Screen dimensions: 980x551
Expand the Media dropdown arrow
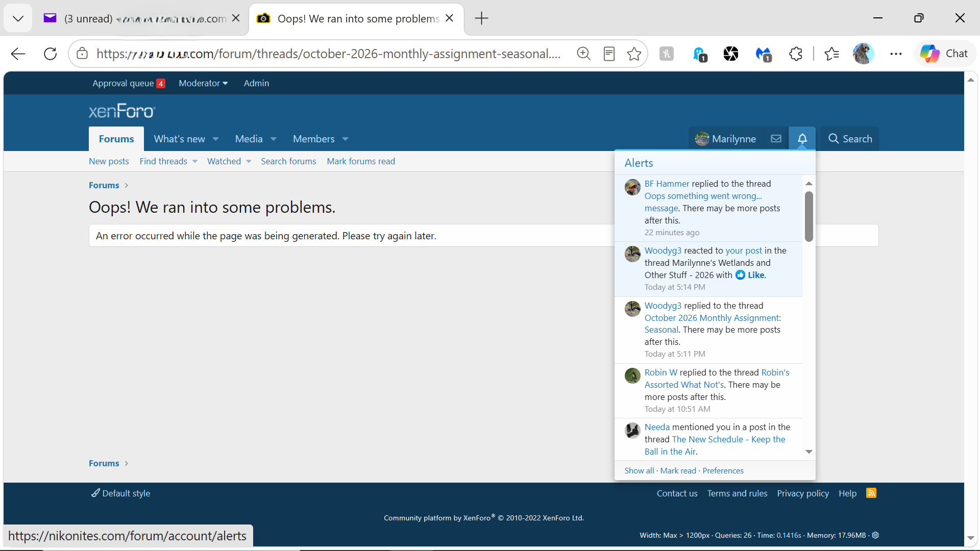274,139
